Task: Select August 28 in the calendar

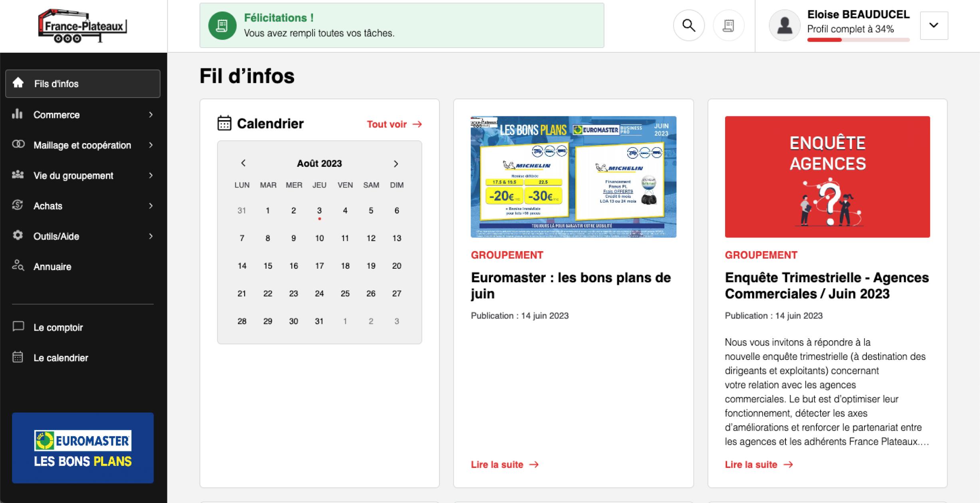Action: click(x=242, y=321)
